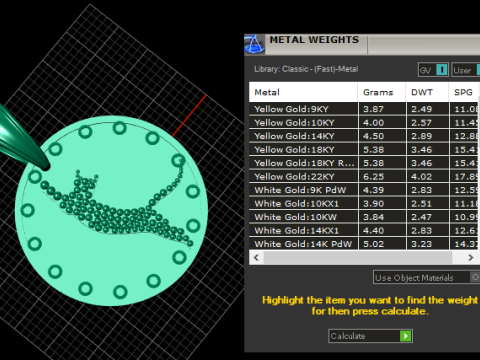
Task: Click the 2.49 DWT cell
Action: (x=428, y=109)
